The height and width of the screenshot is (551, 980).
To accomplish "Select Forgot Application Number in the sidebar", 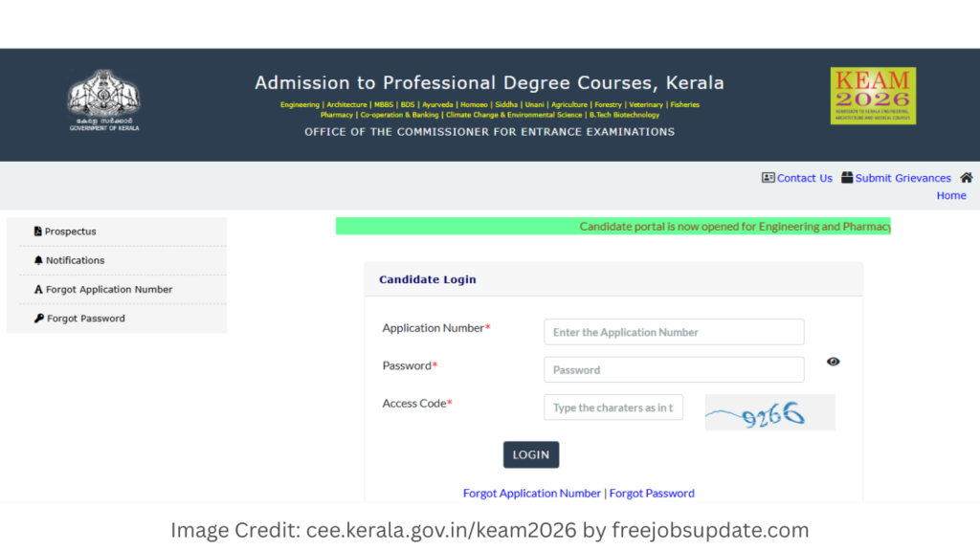I will [x=109, y=290].
